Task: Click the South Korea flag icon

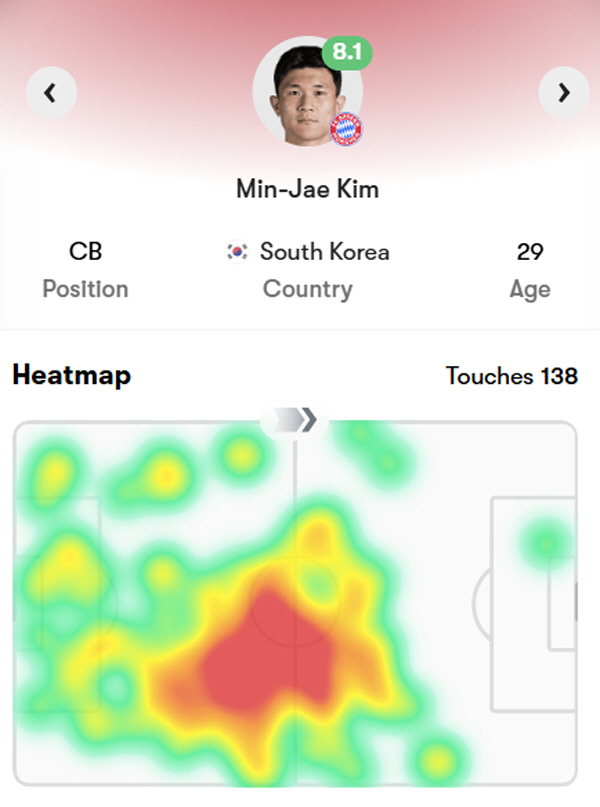Action: point(237,251)
